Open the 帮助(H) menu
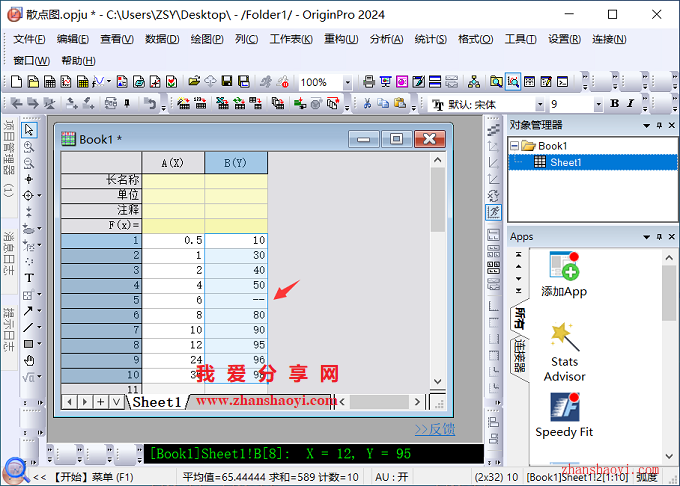Image resolution: width=680 pixels, height=486 pixels. pos(78,61)
